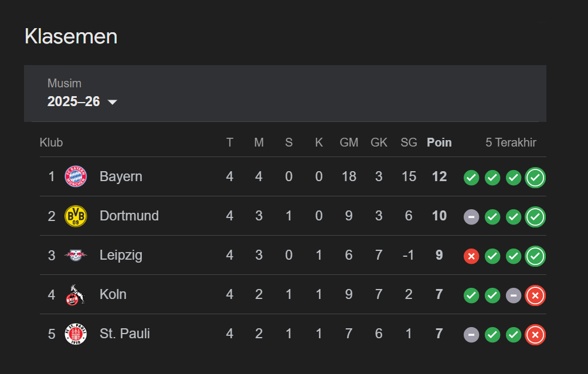Open the Bayern team link
Screen dimensions: 588x374
pyautogui.click(x=121, y=176)
